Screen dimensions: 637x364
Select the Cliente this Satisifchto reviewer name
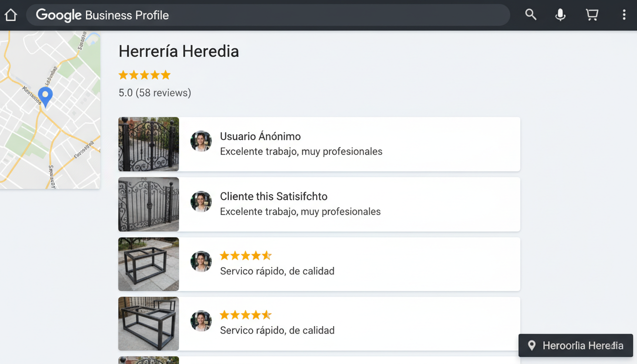(x=273, y=196)
